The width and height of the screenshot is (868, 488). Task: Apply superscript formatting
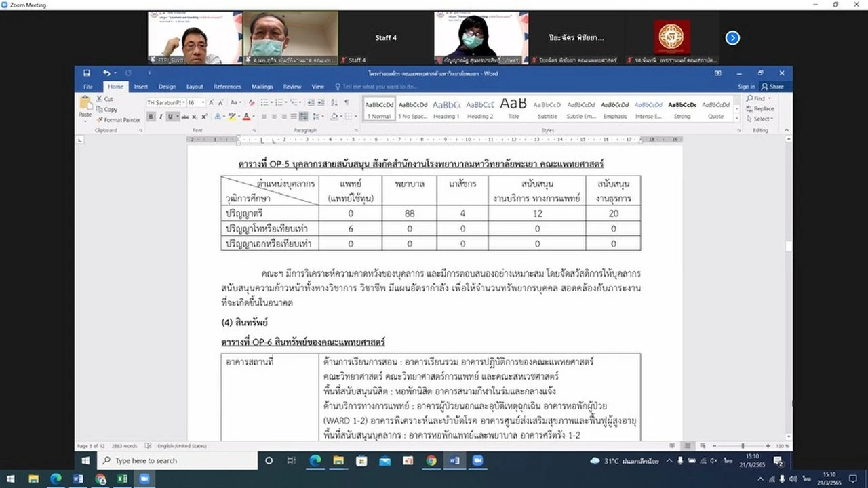click(x=205, y=117)
